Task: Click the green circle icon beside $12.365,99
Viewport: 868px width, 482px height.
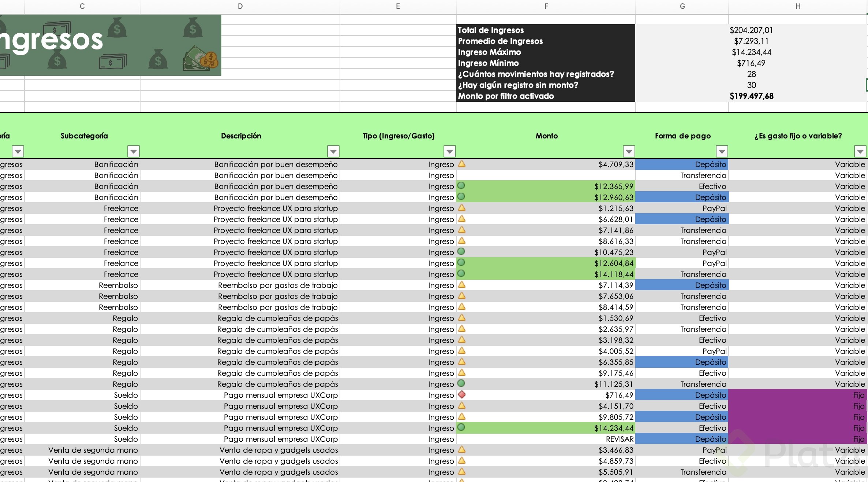Action: click(461, 186)
